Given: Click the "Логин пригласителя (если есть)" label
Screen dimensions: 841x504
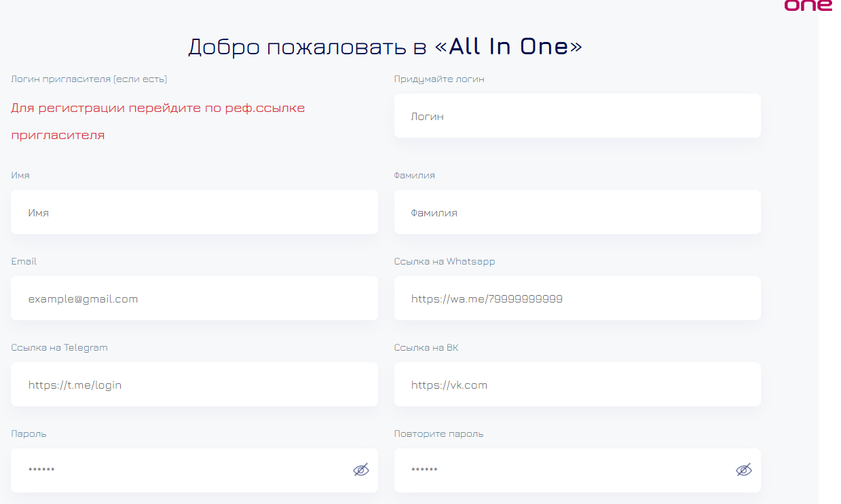Looking at the screenshot, I should (x=89, y=79).
